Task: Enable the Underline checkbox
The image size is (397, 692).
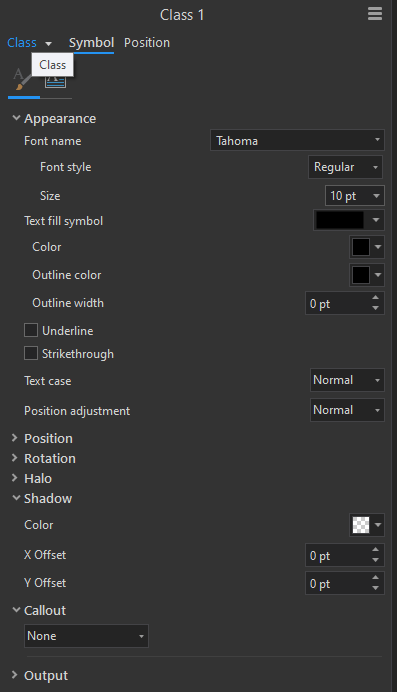Action: 31,330
